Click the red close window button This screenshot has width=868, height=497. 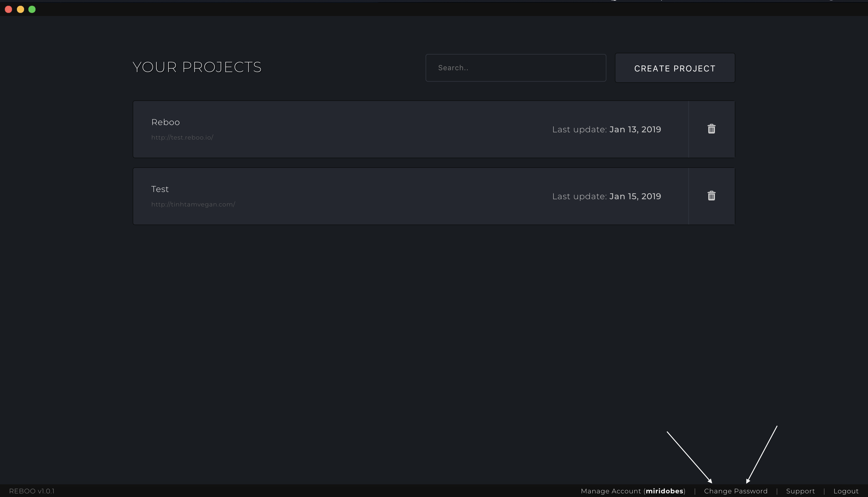pos(8,10)
